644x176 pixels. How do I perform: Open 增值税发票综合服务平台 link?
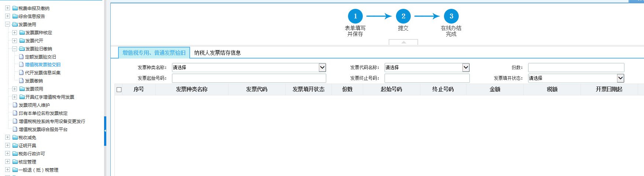[x=43, y=130]
